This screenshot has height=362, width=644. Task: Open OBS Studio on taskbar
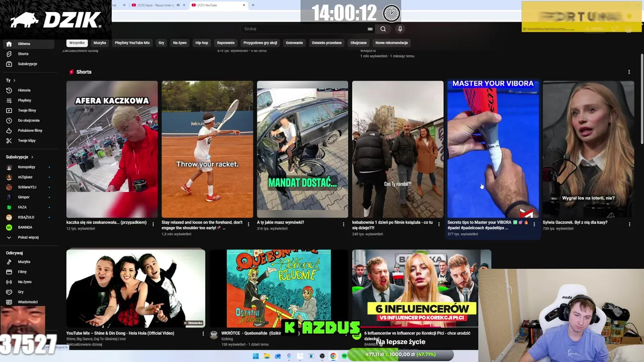[322, 356]
